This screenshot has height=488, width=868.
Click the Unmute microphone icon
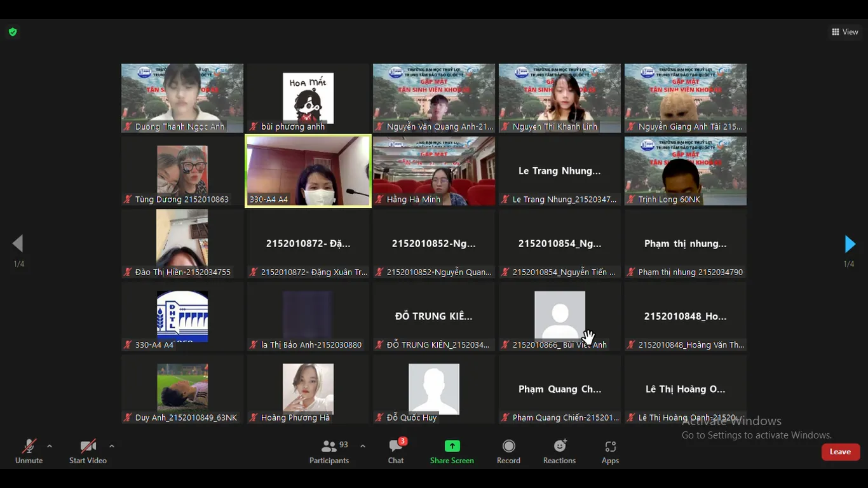pos(29,447)
